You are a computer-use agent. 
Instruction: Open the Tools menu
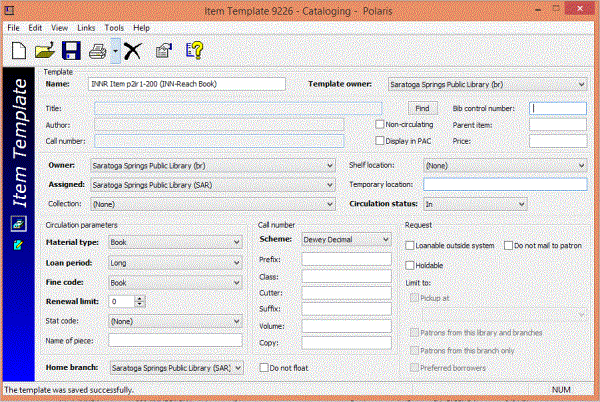click(114, 28)
